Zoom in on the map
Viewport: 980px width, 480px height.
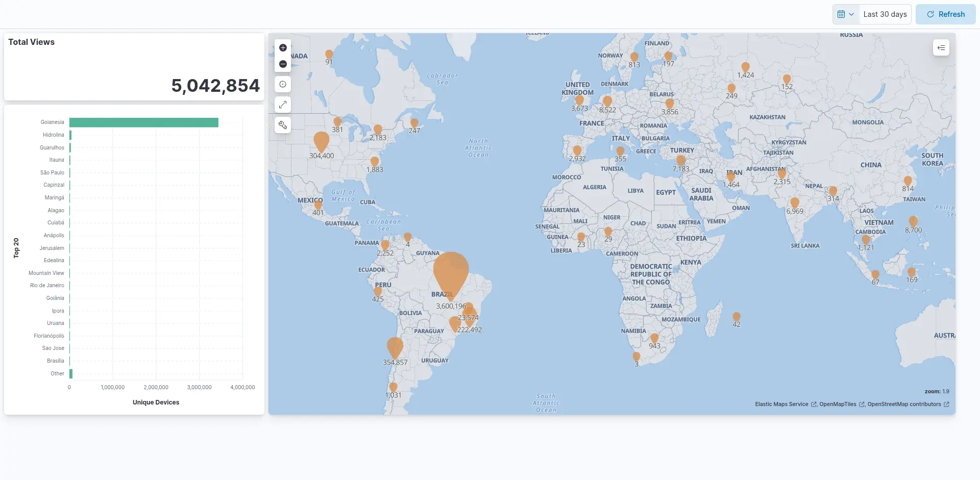tap(283, 48)
